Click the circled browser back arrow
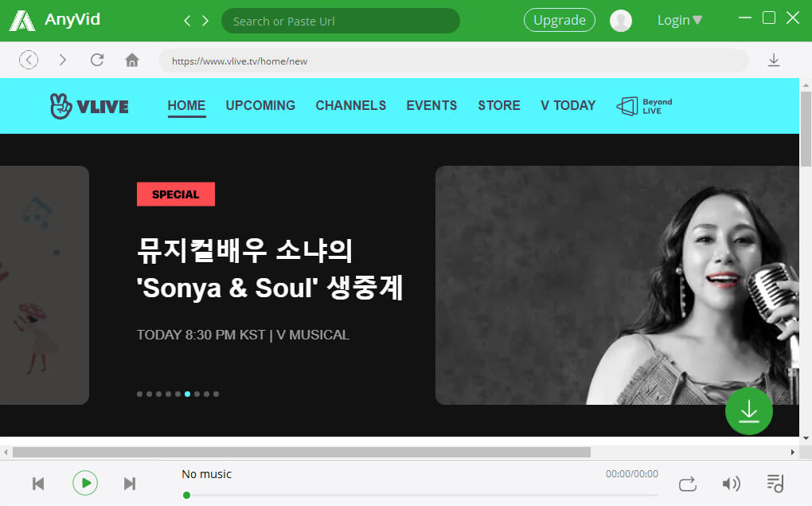 pos(29,60)
